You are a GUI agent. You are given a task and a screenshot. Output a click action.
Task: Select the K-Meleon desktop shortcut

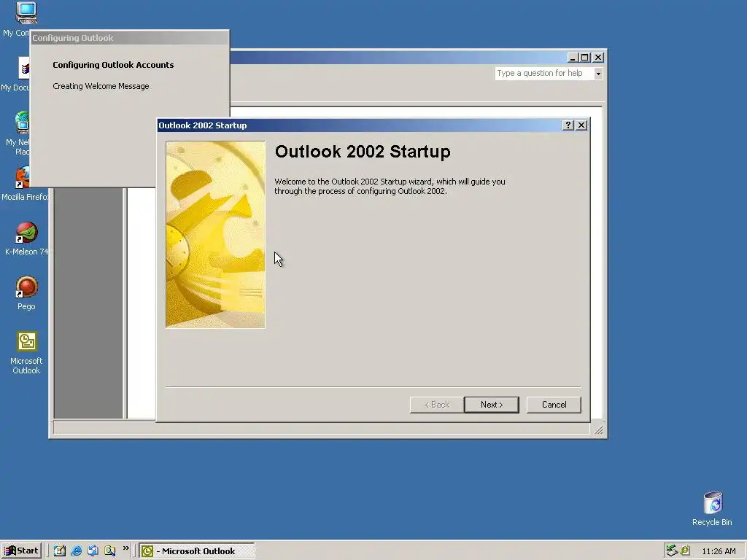(x=26, y=238)
